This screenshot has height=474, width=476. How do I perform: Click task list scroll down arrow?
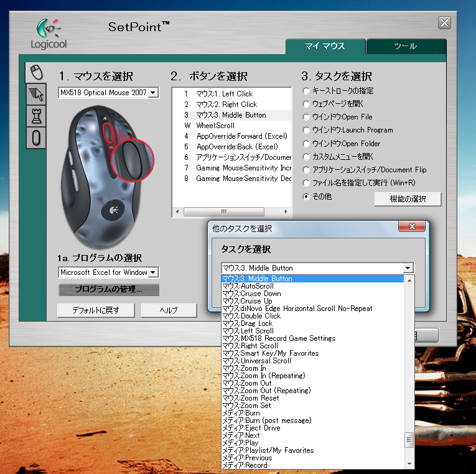coord(409,463)
